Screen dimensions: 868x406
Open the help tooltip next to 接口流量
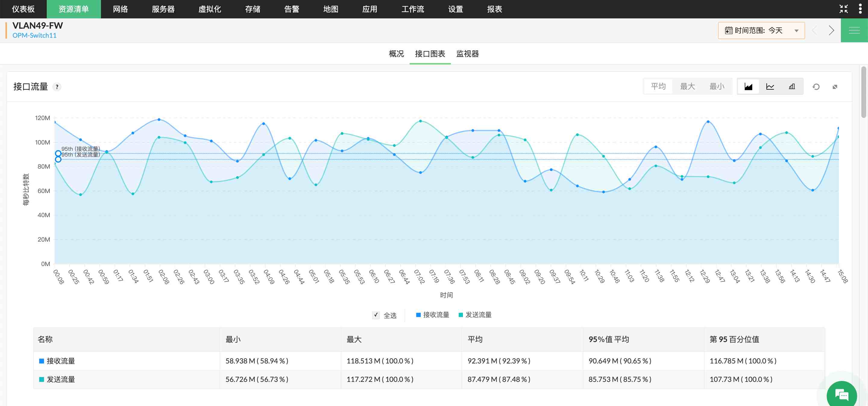pos(57,87)
